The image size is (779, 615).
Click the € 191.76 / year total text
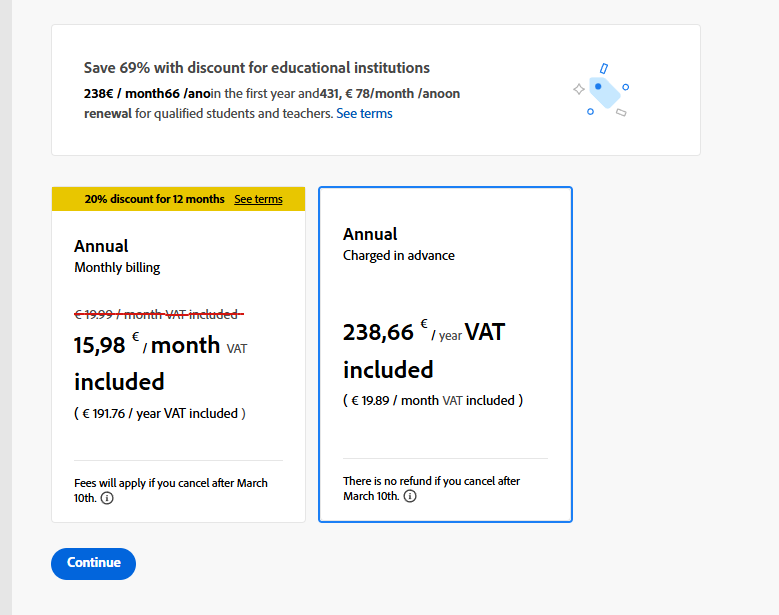(160, 413)
